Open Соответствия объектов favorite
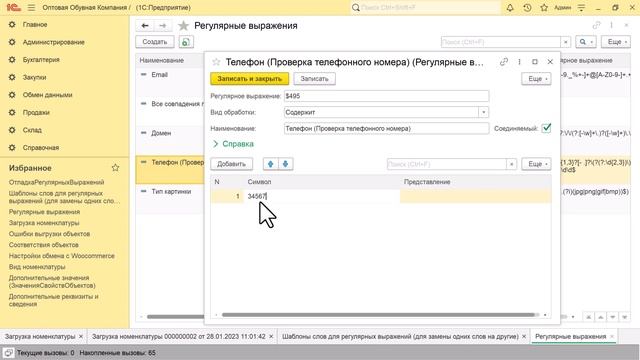The height and width of the screenshot is (360, 640). coord(44,245)
